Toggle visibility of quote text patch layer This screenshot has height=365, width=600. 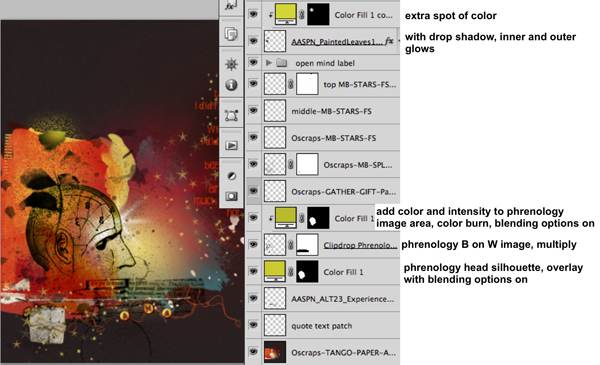click(x=253, y=325)
